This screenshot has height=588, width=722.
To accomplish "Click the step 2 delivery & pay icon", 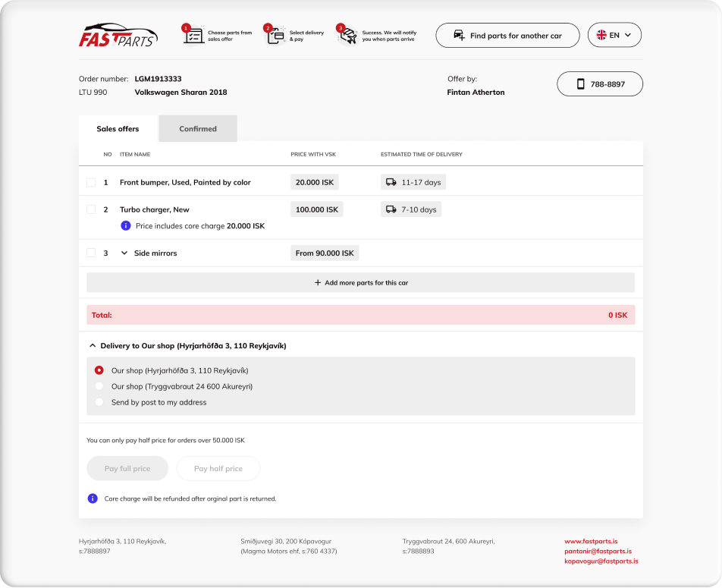I will [276, 35].
